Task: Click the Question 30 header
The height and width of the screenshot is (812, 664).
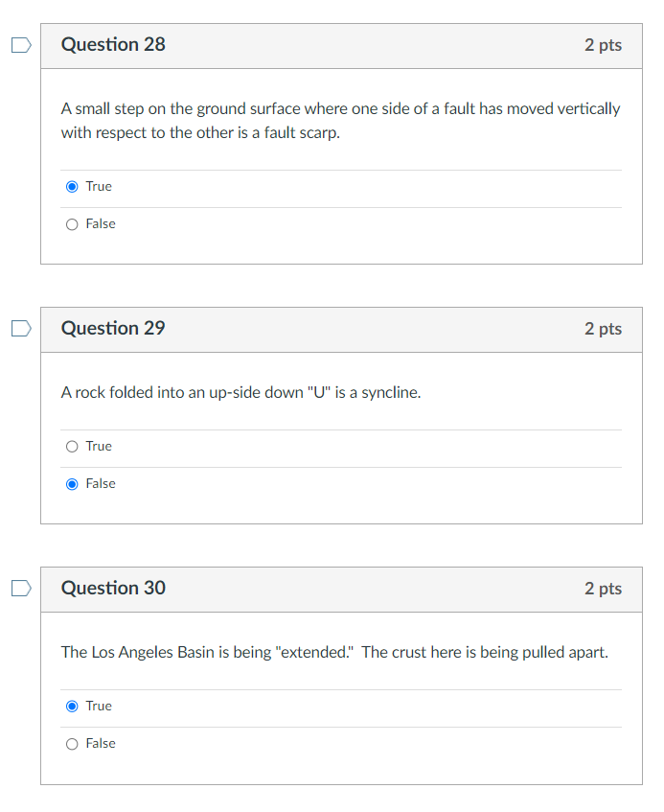Action: pos(112,588)
